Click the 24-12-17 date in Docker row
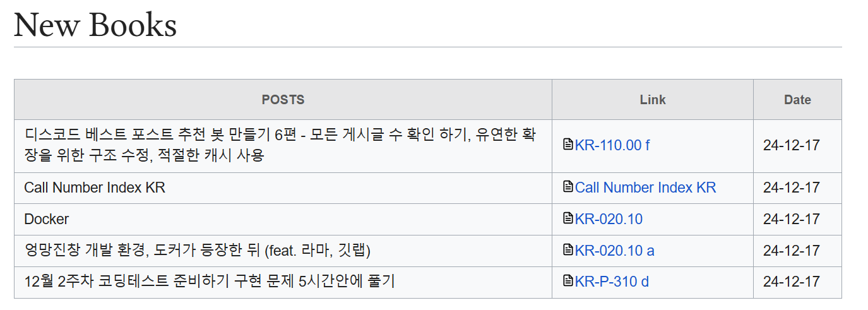The width and height of the screenshot is (868, 310). pos(791,219)
